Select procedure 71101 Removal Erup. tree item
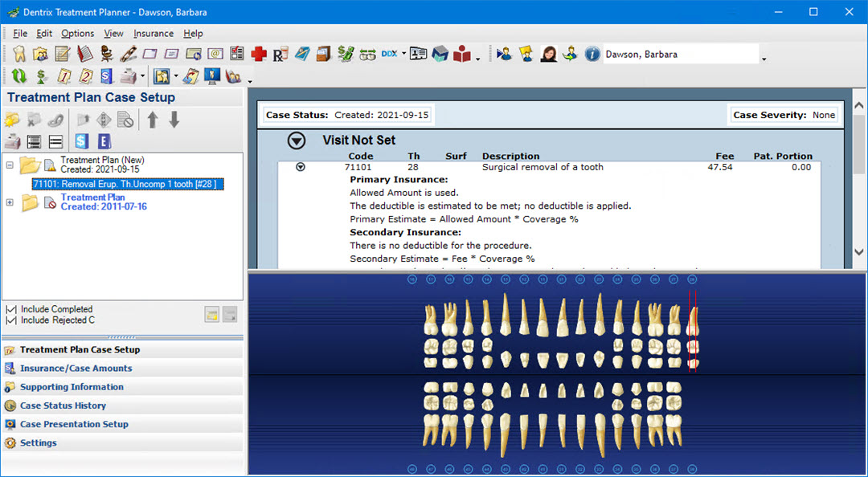This screenshot has height=477, width=868. click(x=127, y=184)
